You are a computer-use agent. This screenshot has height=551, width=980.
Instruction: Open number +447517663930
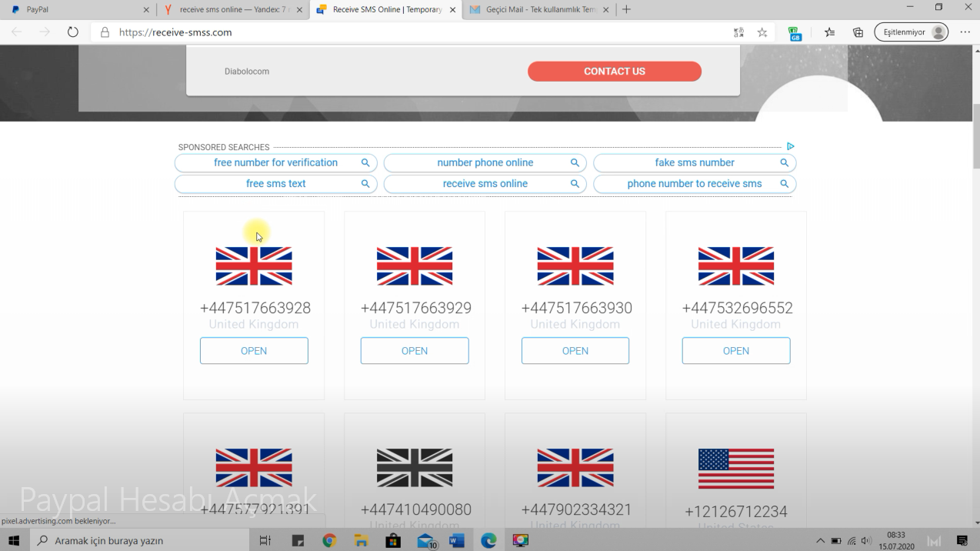pos(575,351)
